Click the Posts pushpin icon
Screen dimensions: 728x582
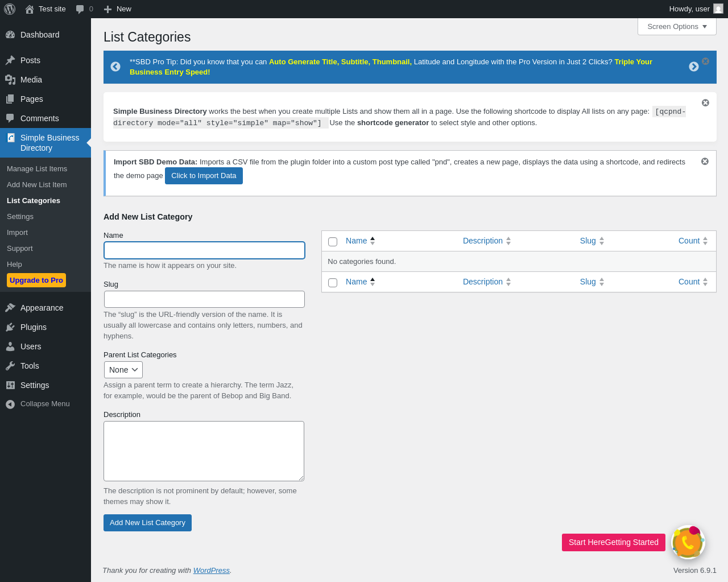[10, 60]
